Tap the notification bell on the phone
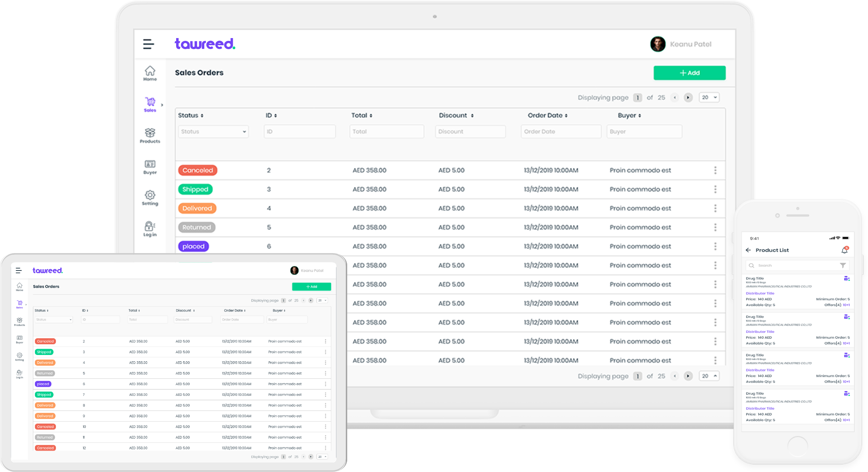868x472 pixels. (x=845, y=250)
